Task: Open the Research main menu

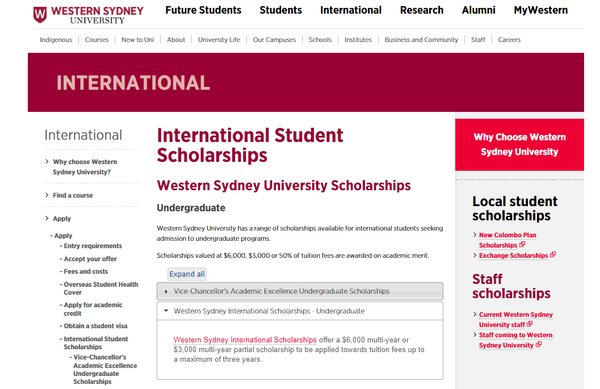Action: coord(422,10)
